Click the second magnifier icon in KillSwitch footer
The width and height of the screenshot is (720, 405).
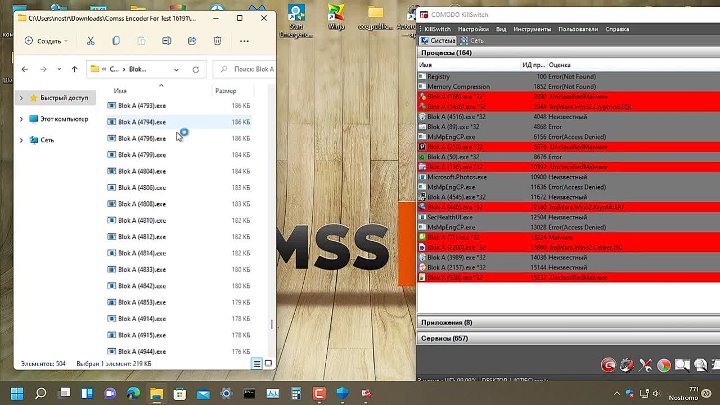tap(701, 365)
